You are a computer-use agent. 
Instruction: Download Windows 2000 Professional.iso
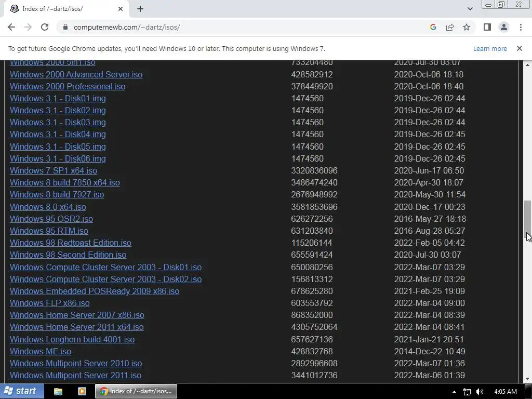(x=68, y=86)
